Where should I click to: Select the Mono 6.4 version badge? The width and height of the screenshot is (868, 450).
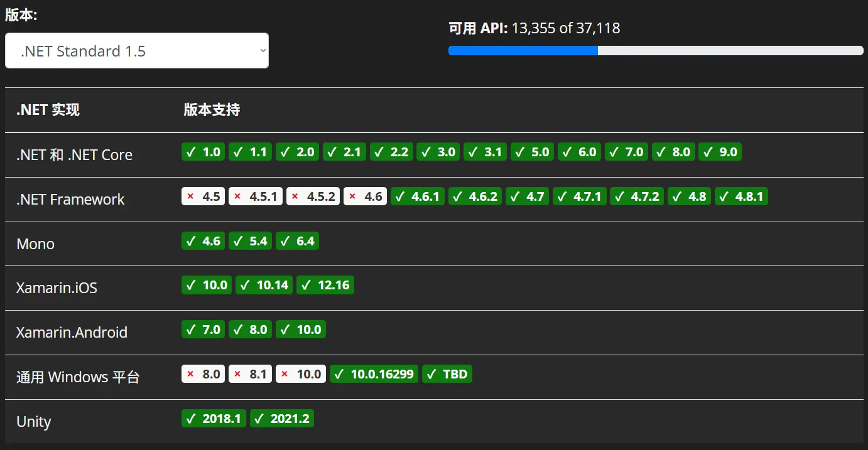pyautogui.click(x=297, y=241)
